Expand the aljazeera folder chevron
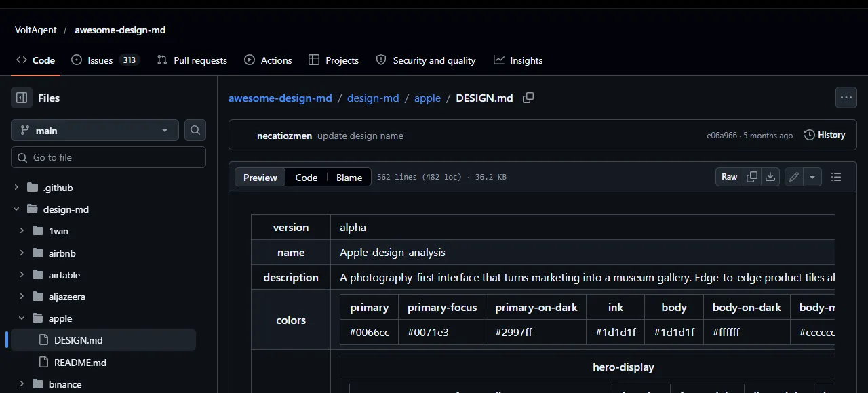This screenshot has height=393, width=868. [x=22, y=297]
